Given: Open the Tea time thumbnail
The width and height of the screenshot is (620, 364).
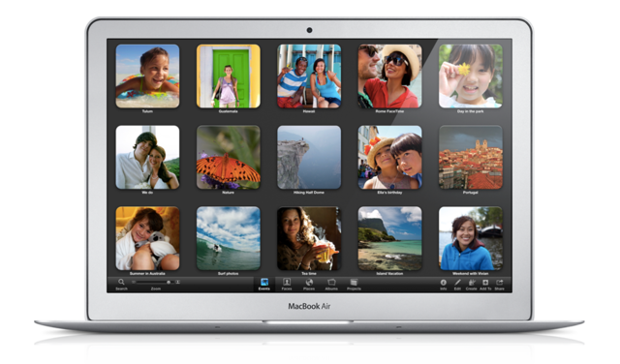Looking at the screenshot, I should point(309,238).
